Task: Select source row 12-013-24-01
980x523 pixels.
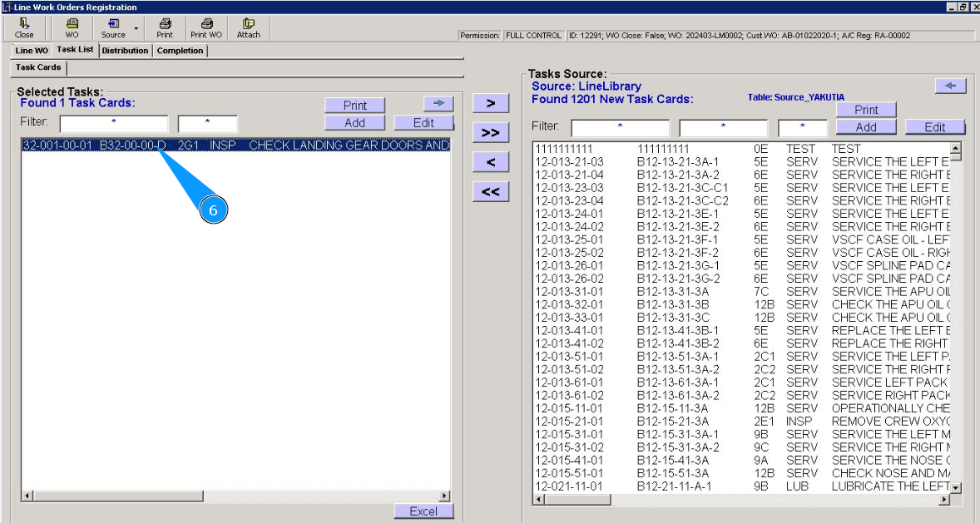Action: click(742, 214)
